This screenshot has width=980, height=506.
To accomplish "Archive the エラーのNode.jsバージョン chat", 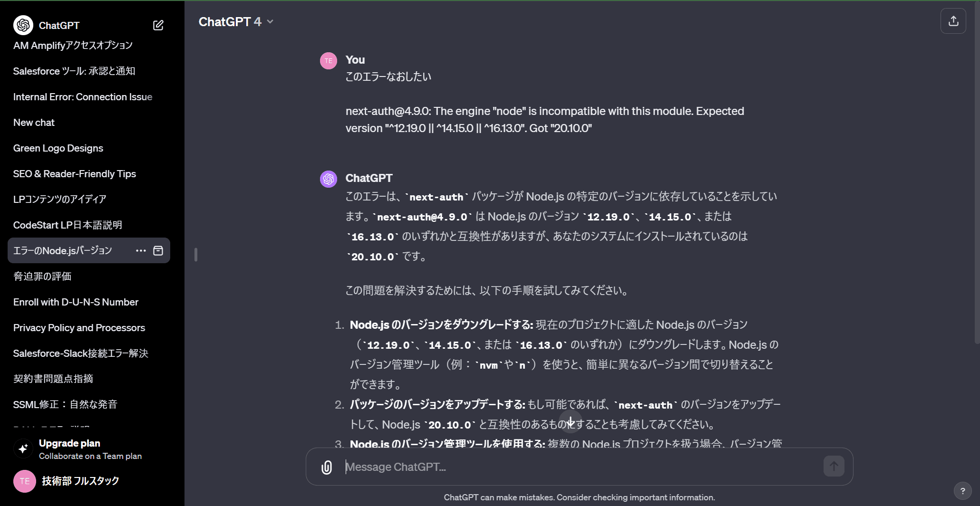I will click(x=158, y=250).
